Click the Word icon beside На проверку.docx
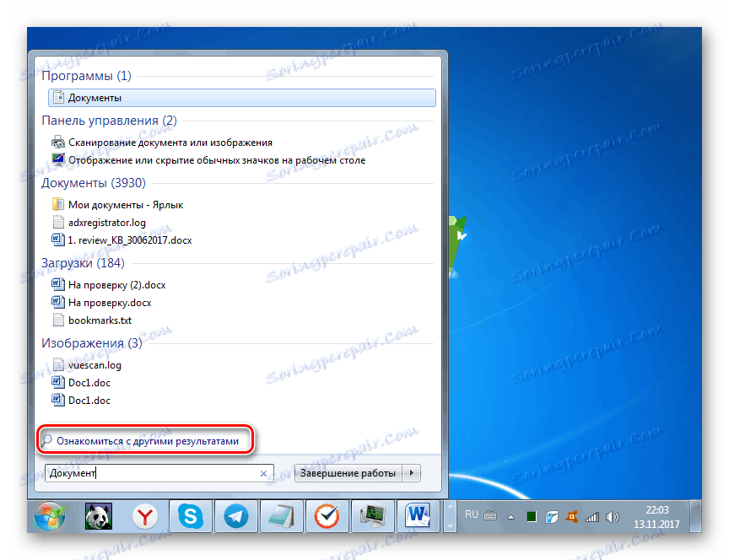This screenshot has width=729, height=560. coord(58,302)
